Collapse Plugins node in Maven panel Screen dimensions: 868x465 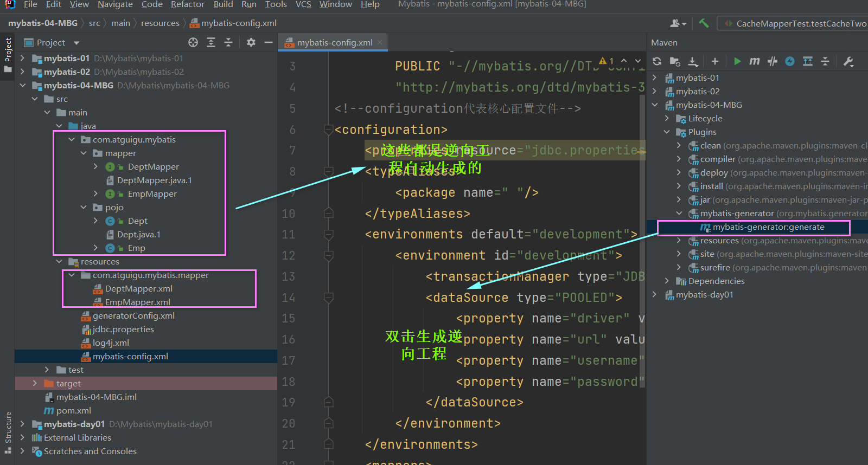click(667, 132)
